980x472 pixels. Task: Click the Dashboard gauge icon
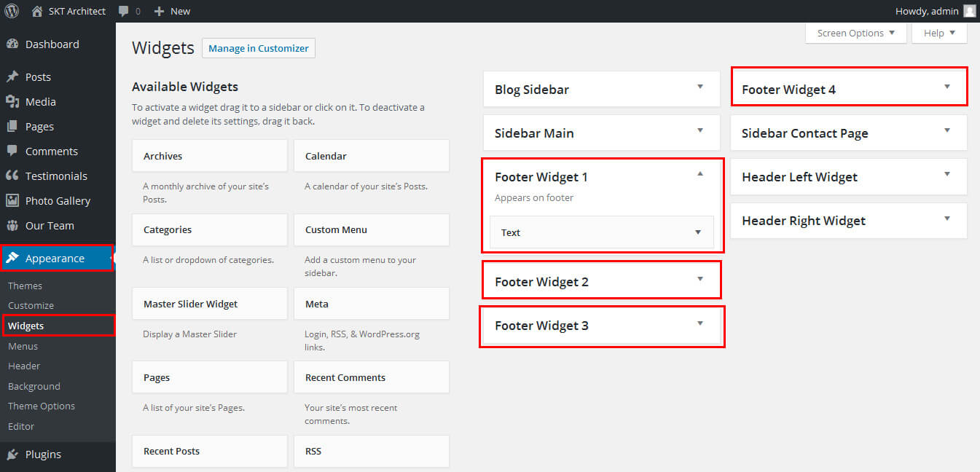point(12,44)
